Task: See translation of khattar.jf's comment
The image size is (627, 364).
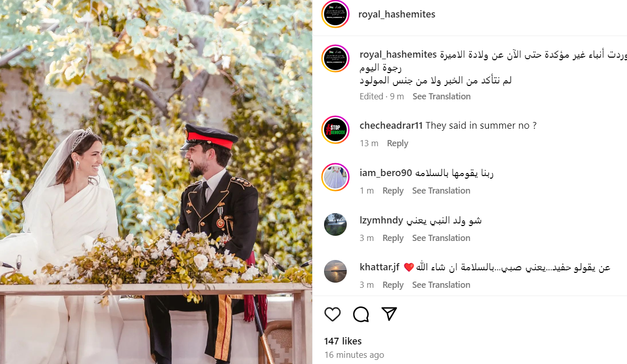Action: pos(441,285)
